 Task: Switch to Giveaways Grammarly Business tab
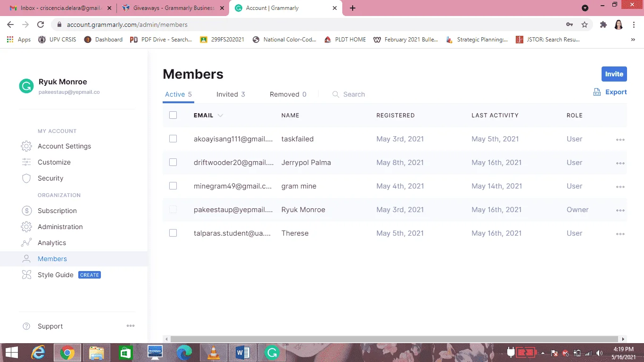pyautogui.click(x=173, y=8)
